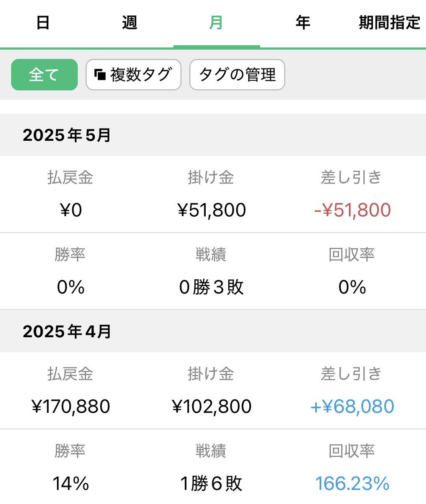Open the 複数タグ multi-tag filter

[133, 75]
